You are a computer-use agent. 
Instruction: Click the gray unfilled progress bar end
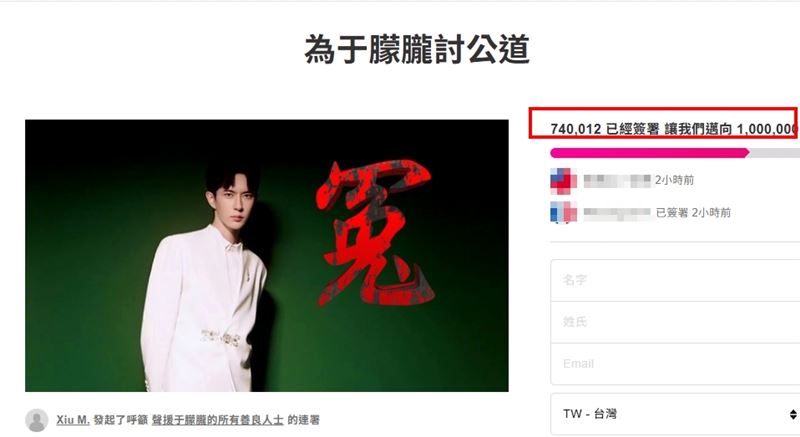point(774,152)
